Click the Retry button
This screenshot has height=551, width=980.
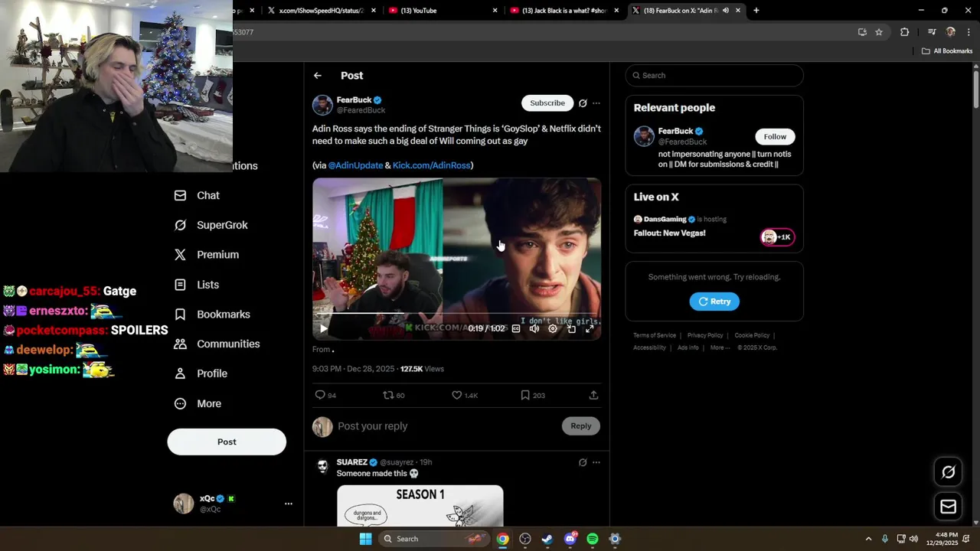pyautogui.click(x=714, y=302)
